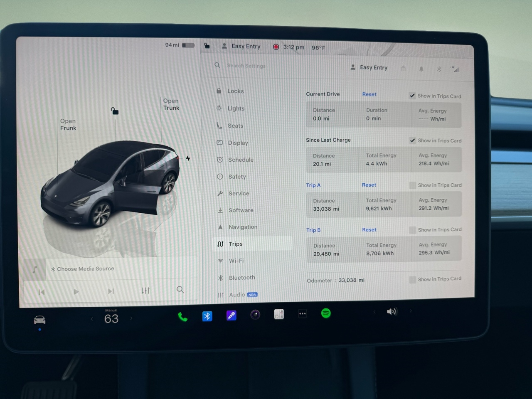The height and width of the screenshot is (399, 532).
Task: Open the phone app icon
Action: 182,317
